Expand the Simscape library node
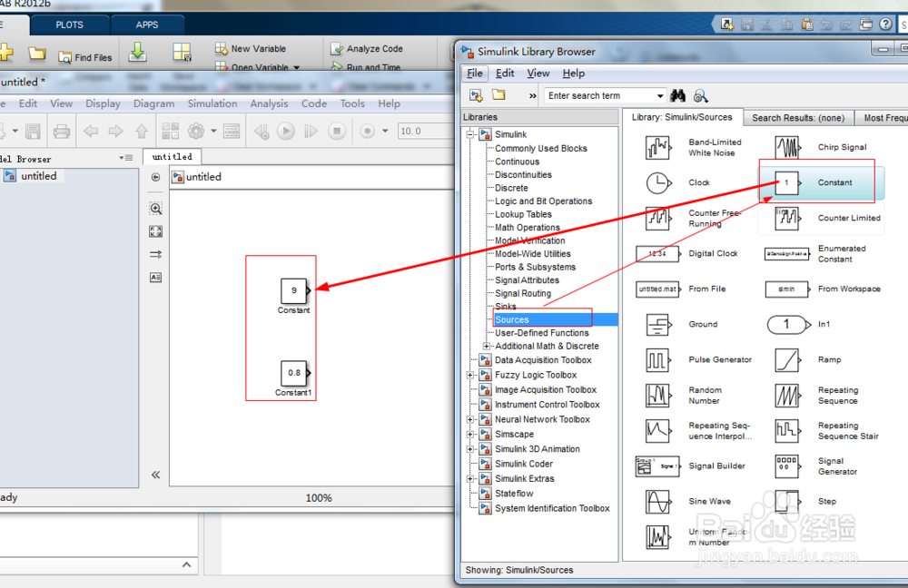Screen dimensions: 908x588 pyautogui.click(x=470, y=434)
